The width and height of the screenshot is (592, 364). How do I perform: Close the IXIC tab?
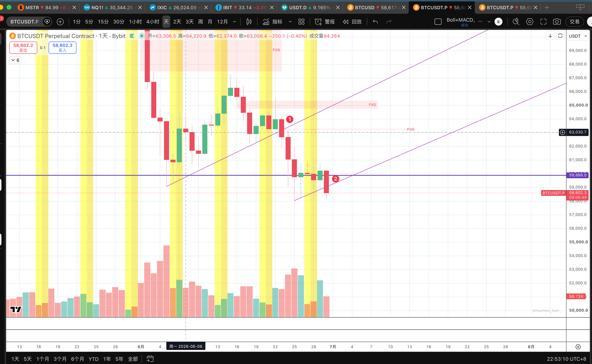coord(206,7)
